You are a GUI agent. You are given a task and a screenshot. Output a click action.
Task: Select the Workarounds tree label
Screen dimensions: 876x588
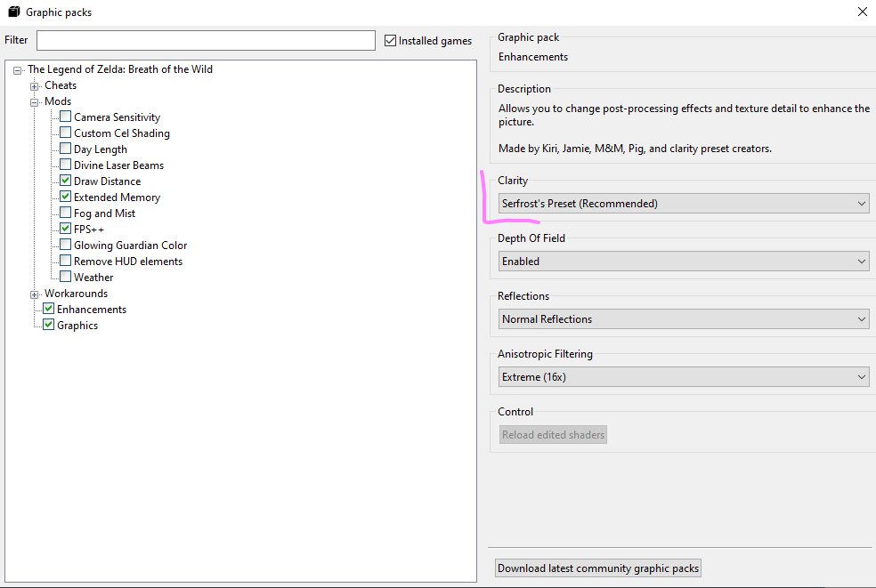pos(76,294)
